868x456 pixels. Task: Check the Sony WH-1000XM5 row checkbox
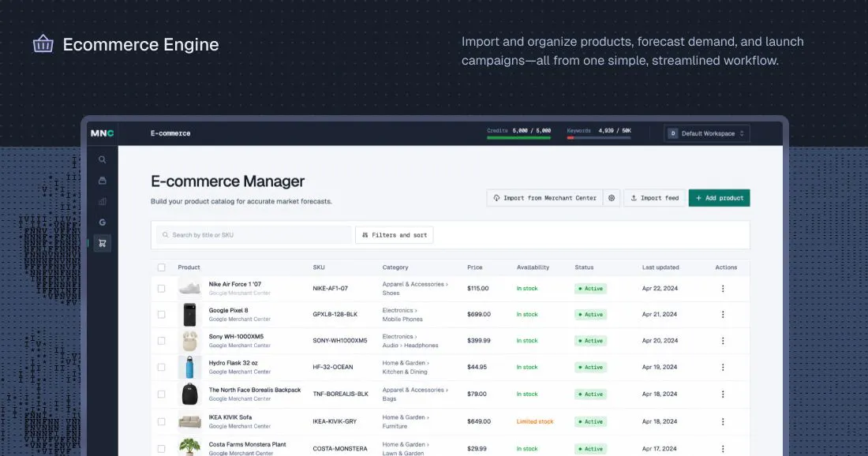pyautogui.click(x=161, y=341)
